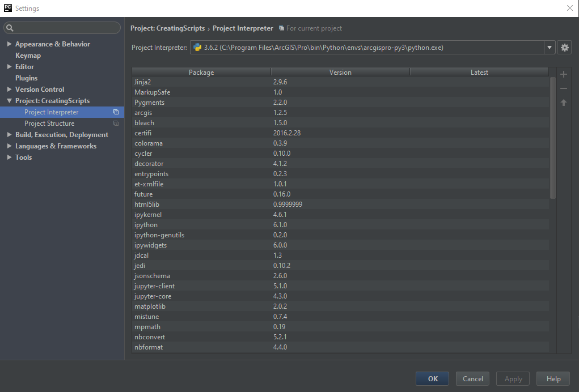Image resolution: width=579 pixels, height=392 pixels.
Task: Select Project Structure in sidebar
Action: tap(62, 123)
